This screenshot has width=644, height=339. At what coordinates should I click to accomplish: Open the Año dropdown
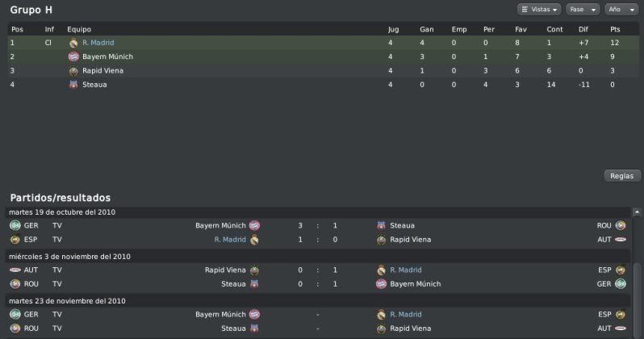coord(621,10)
